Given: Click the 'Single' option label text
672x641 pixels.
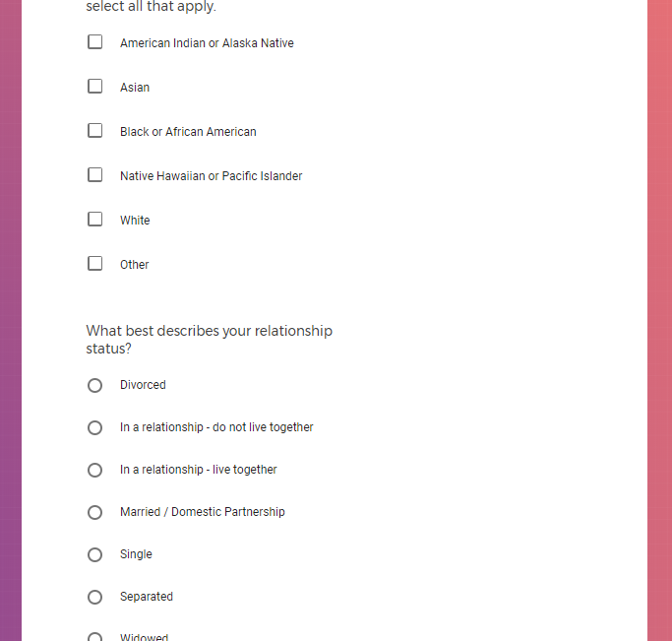Looking at the screenshot, I should point(136,554).
